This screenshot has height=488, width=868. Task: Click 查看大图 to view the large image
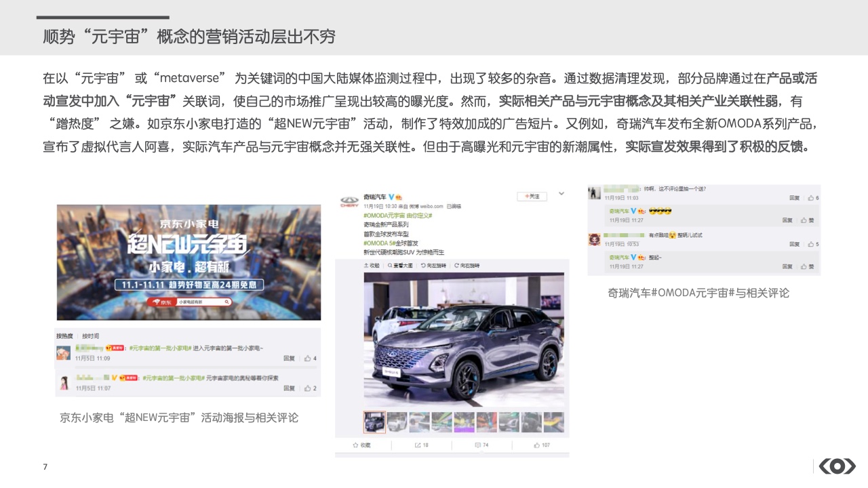[400, 266]
